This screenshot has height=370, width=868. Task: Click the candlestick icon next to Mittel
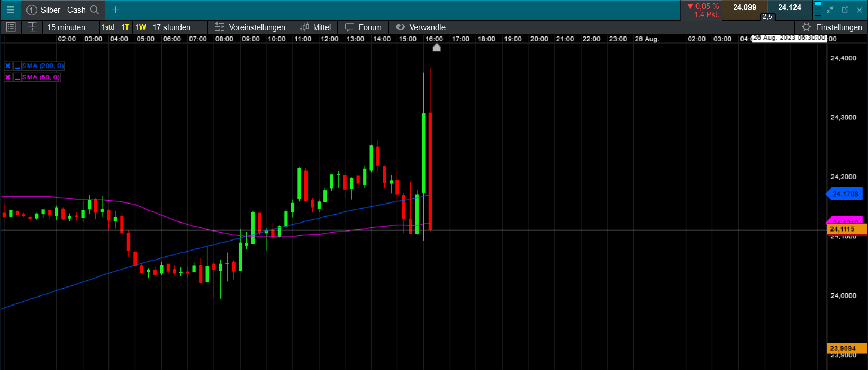[x=304, y=27]
